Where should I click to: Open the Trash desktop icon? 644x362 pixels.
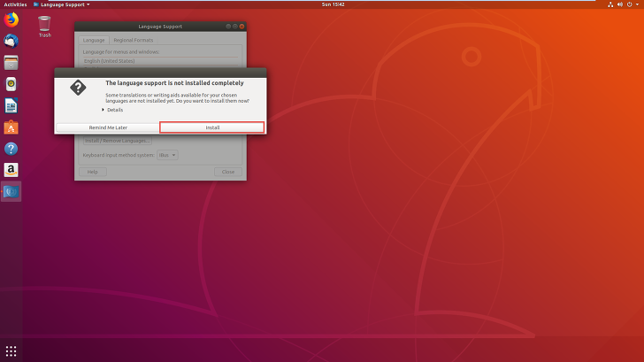point(45,27)
